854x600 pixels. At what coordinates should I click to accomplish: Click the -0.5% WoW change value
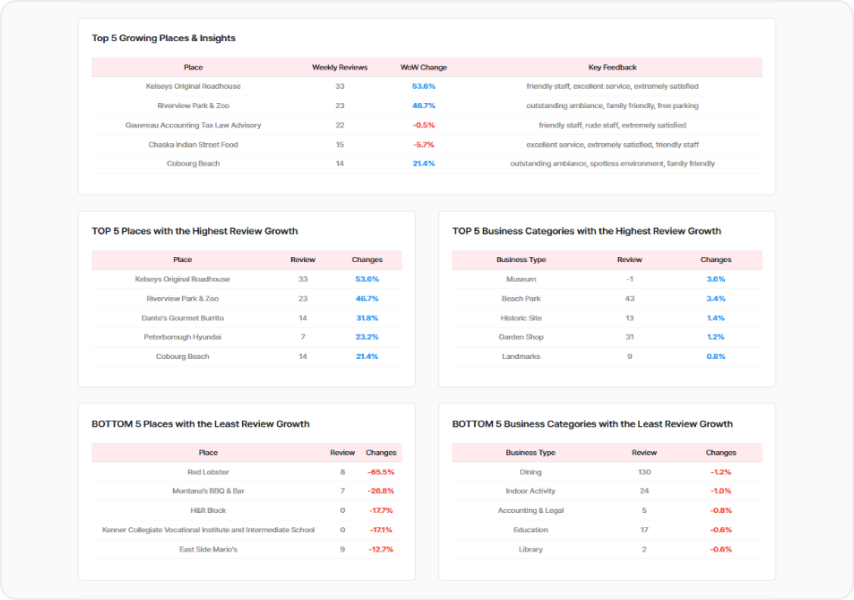pyautogui.click(x=424, y=125)
